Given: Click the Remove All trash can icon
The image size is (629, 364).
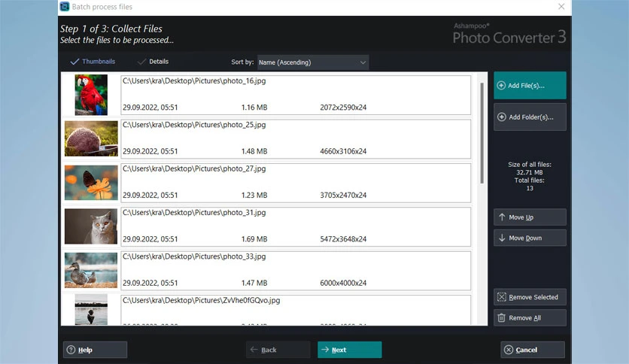Looking at the screenshot, I should pyautogui.click(x=501, y=318).
